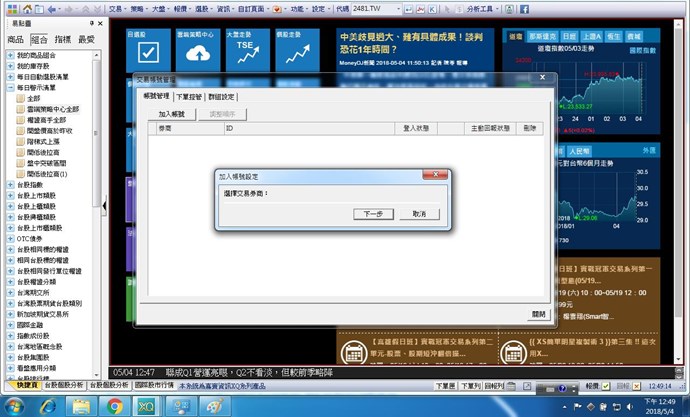
Task: Open the 大盤走勢 TSE tile
Action: tap(244, 51)
